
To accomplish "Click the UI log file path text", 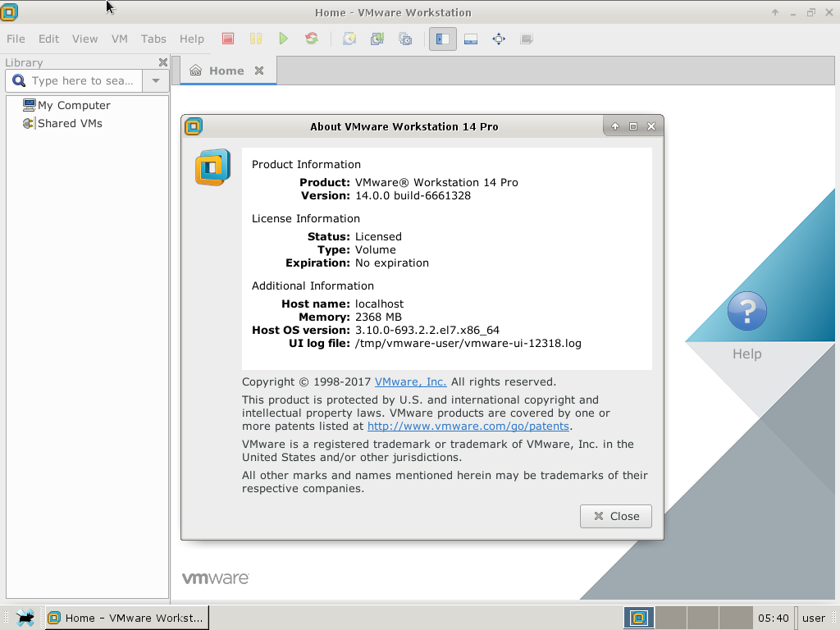I will [x=468, y=344].
